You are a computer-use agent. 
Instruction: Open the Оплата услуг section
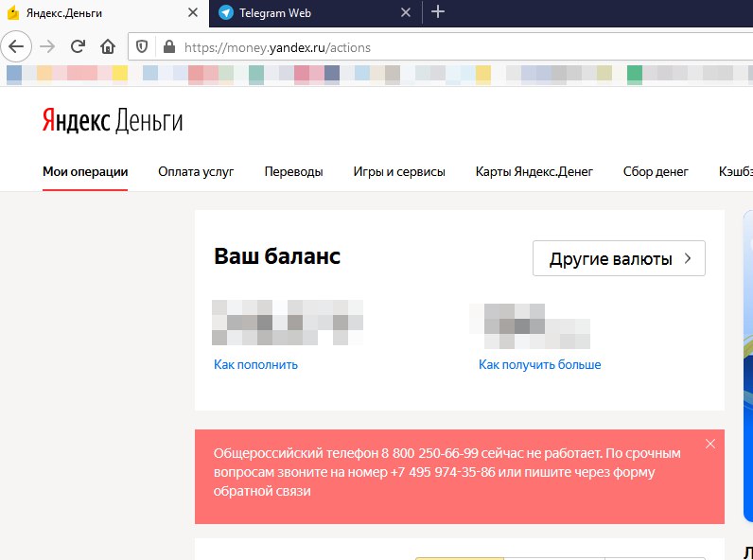tap(196, 172)
